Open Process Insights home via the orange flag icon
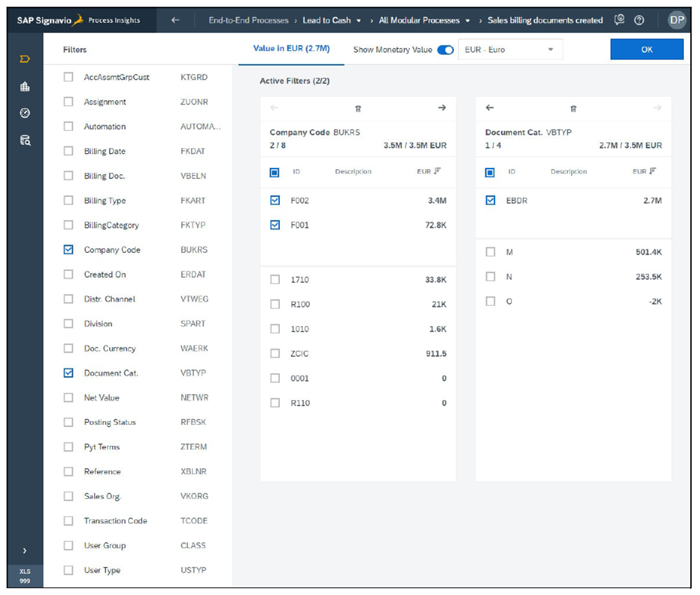700x595 pixels. [x=25, y=60]
